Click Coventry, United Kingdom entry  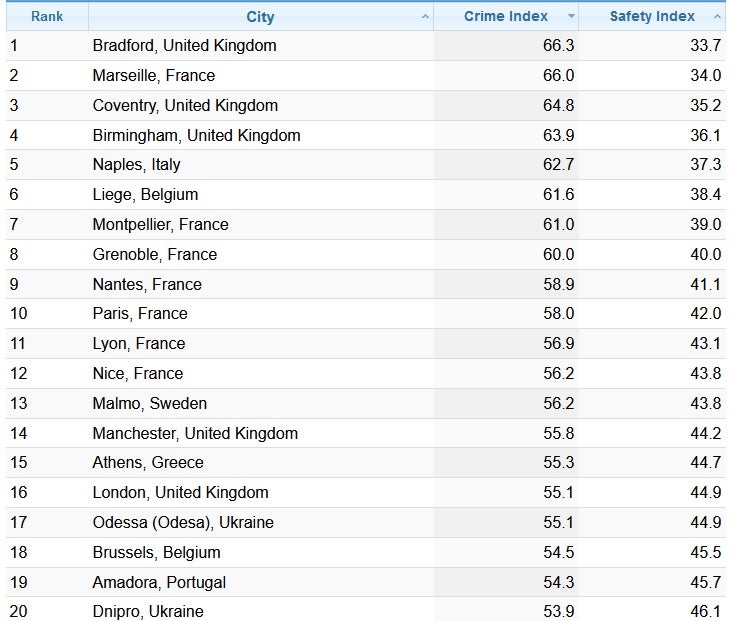coord(185,106)
